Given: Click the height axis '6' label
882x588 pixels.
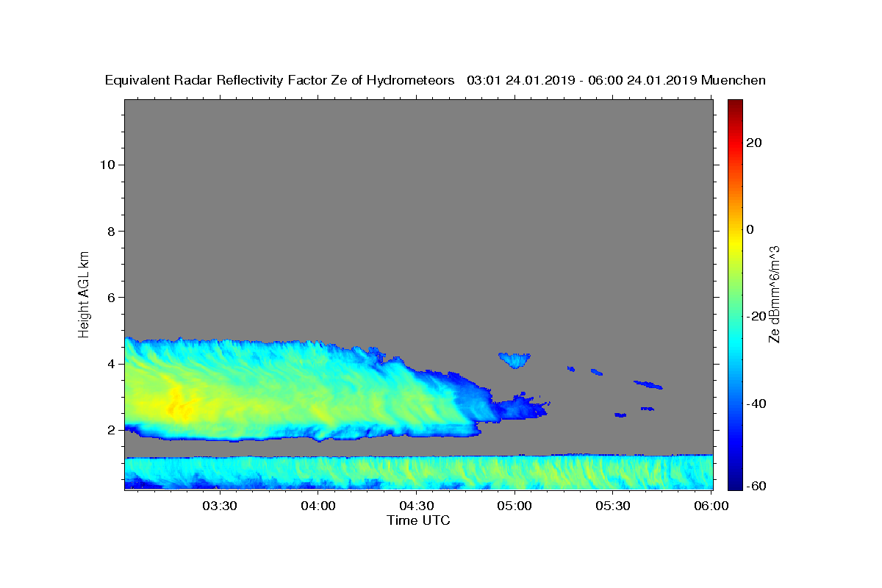Looking at the screenshot, I should [112, 298].
